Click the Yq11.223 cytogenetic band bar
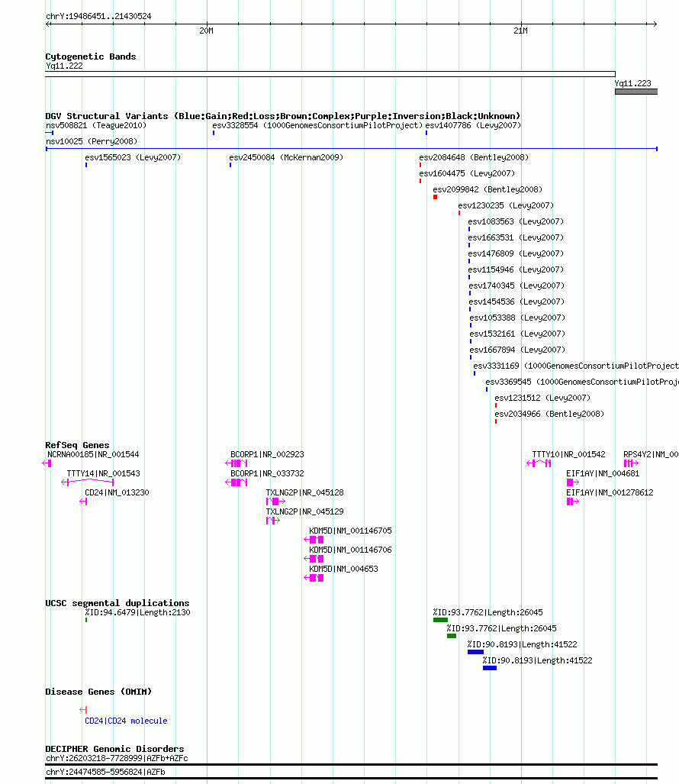679x784 pixels. (x=636, y=92)
